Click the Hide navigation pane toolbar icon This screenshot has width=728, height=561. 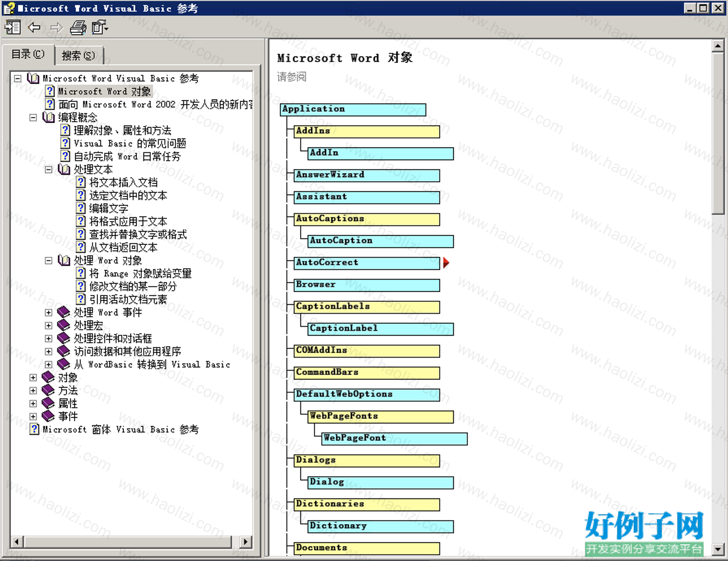12,28
